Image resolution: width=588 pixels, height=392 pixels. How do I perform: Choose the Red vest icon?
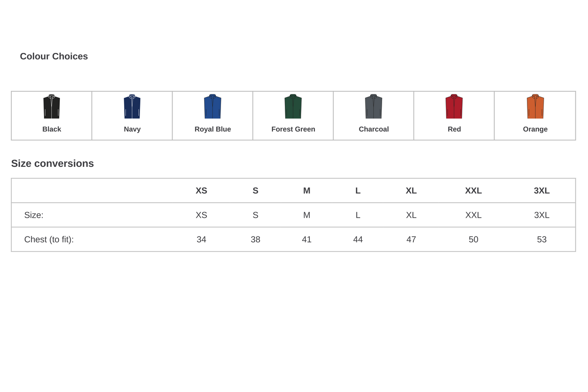click(x=454, y=107)
